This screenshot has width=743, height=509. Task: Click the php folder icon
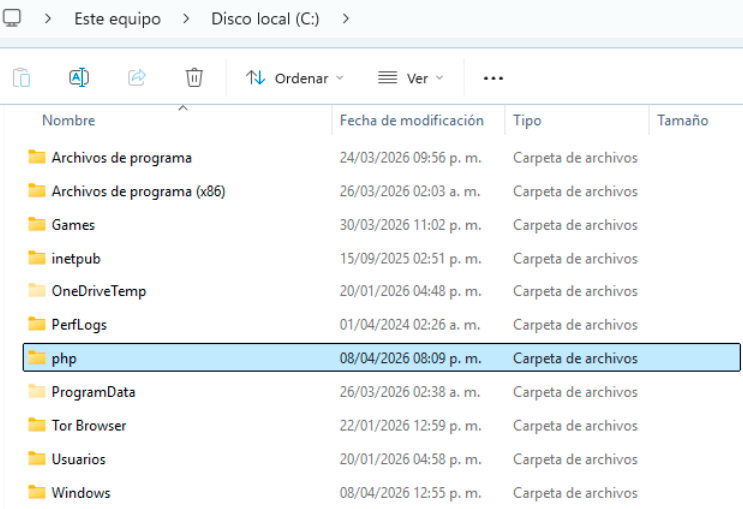click(x=37, y=358)
